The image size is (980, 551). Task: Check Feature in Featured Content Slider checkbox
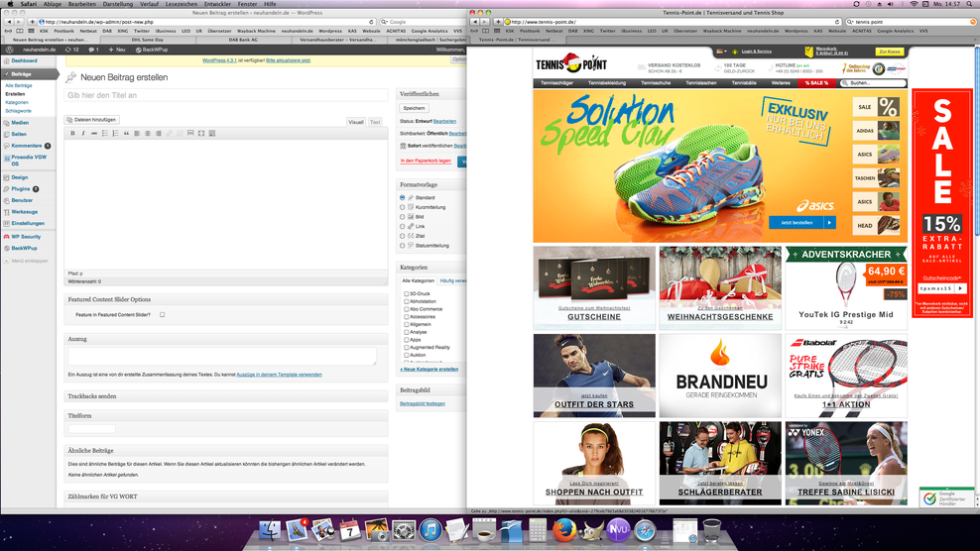coord(162,315)
